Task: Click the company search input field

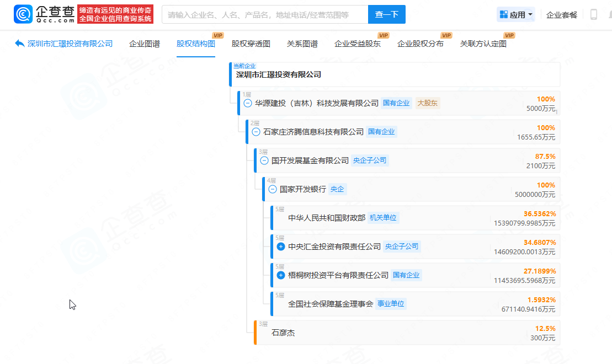Action: click(265, 14)
